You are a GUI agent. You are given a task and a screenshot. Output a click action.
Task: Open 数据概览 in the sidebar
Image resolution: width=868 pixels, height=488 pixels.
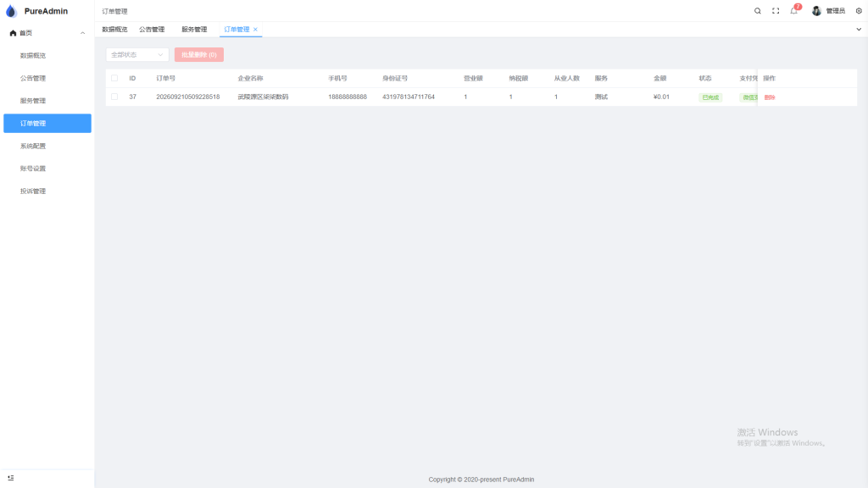[33, 56]
